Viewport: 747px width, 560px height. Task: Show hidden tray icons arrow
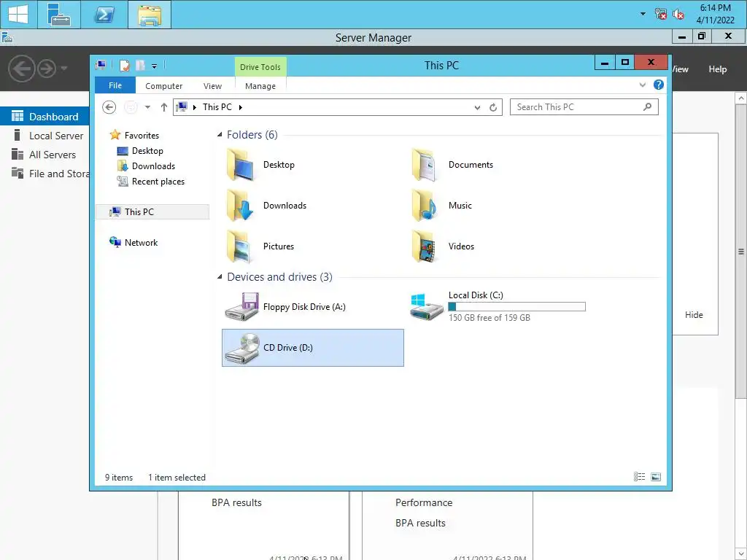click(x=643, y=14)
